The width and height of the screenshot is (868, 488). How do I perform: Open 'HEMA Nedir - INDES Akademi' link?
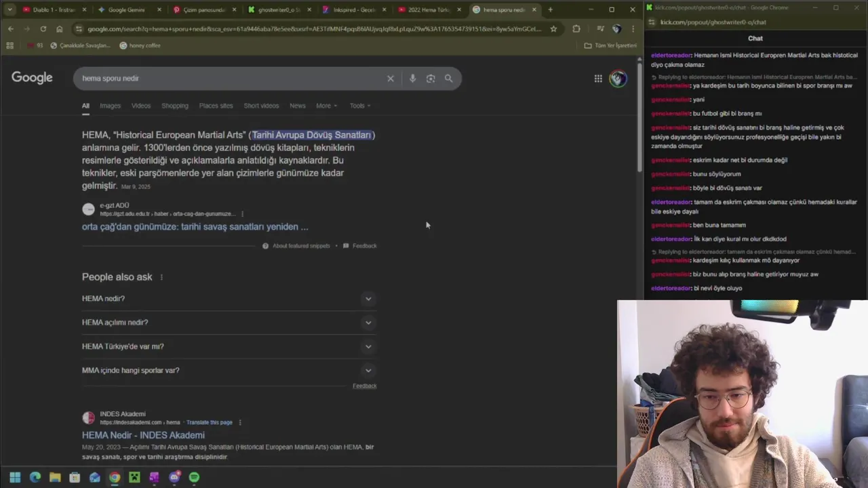tap(143, 435)
